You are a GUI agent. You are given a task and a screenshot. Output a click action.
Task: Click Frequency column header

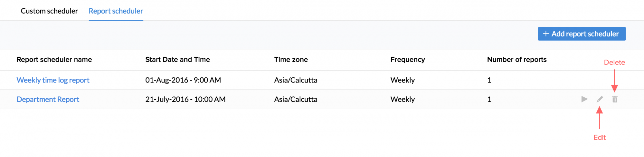tap(408, 60)
